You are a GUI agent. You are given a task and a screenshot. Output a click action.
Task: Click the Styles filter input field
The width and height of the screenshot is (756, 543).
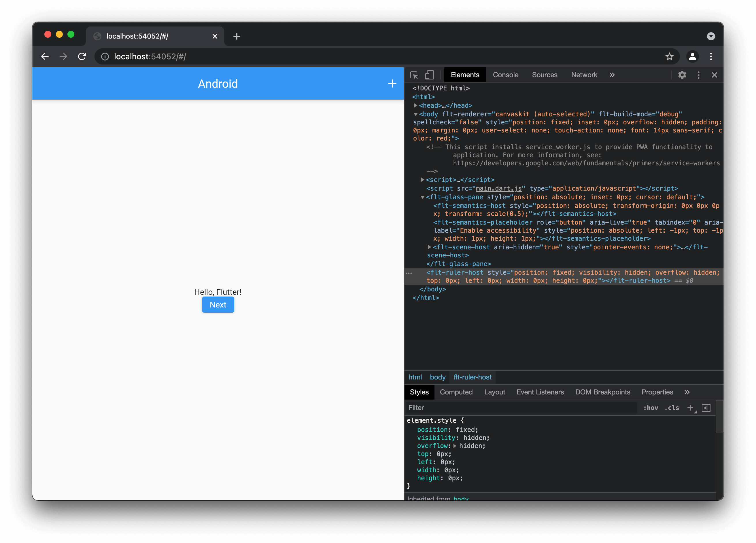[467, 407]
